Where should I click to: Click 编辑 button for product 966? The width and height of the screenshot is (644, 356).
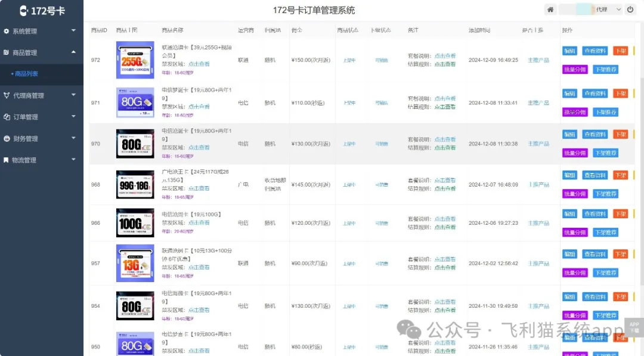pyautogui.click(x=569, y=214)
